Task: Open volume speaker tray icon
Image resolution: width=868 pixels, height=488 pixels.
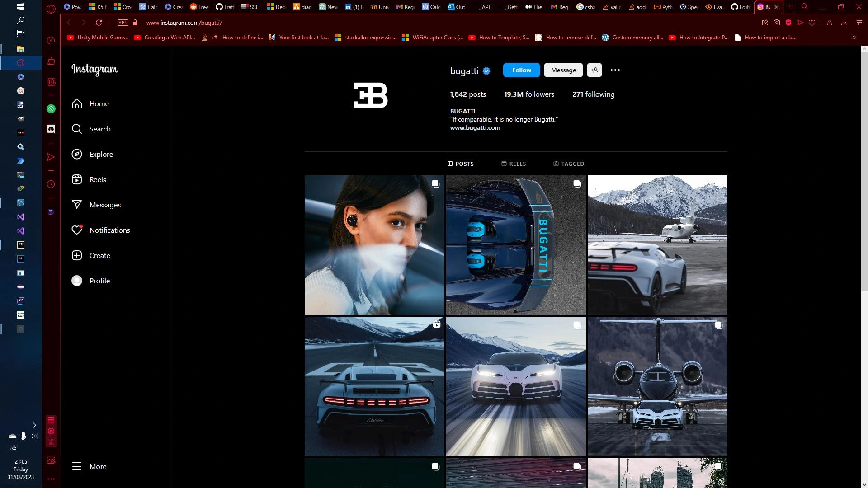Action: 33,436
